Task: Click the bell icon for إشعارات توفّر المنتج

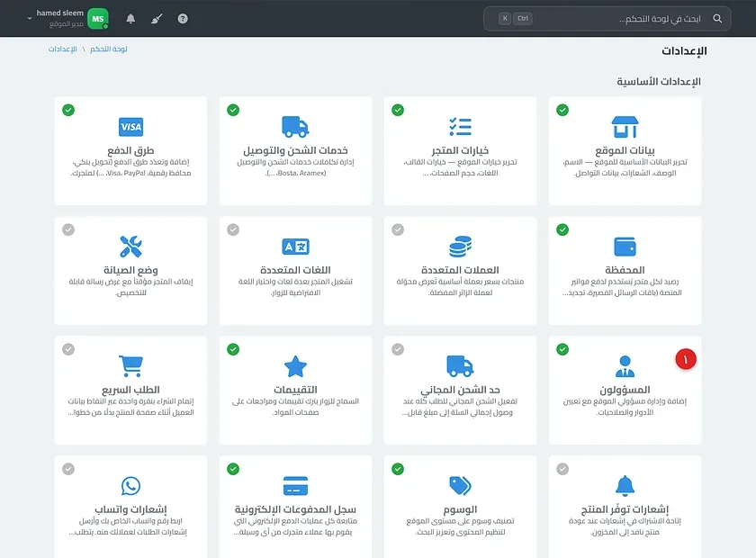Action: 625,486
